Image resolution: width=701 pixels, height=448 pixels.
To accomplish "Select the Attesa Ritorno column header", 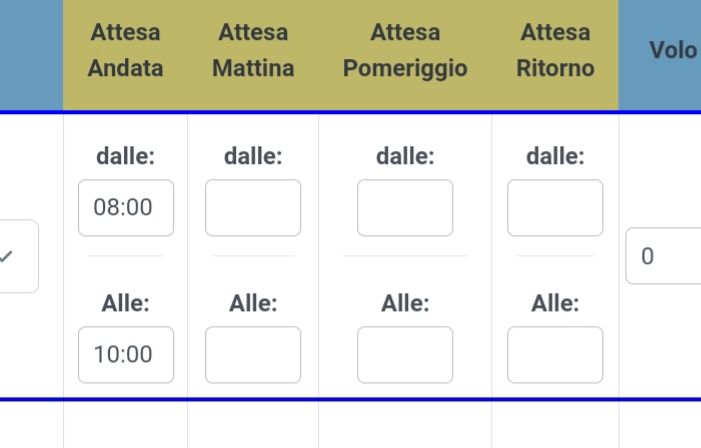I will [x=555, y=51].
